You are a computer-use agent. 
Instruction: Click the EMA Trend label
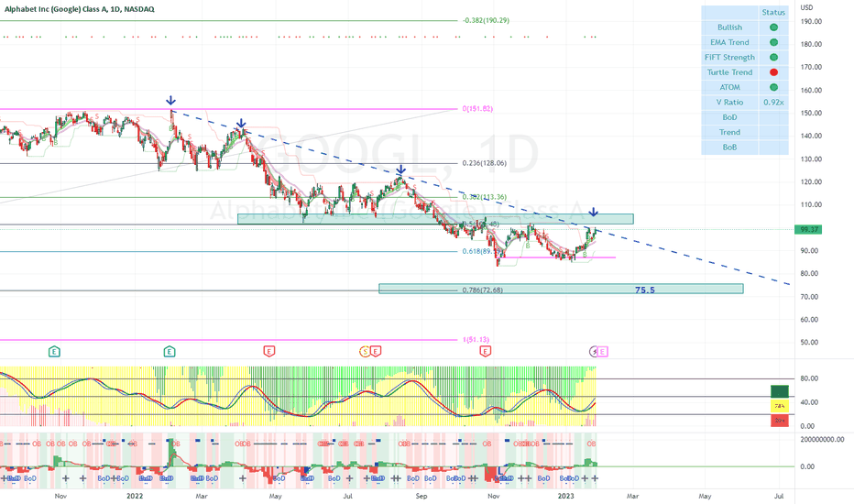tap(729, 42)
